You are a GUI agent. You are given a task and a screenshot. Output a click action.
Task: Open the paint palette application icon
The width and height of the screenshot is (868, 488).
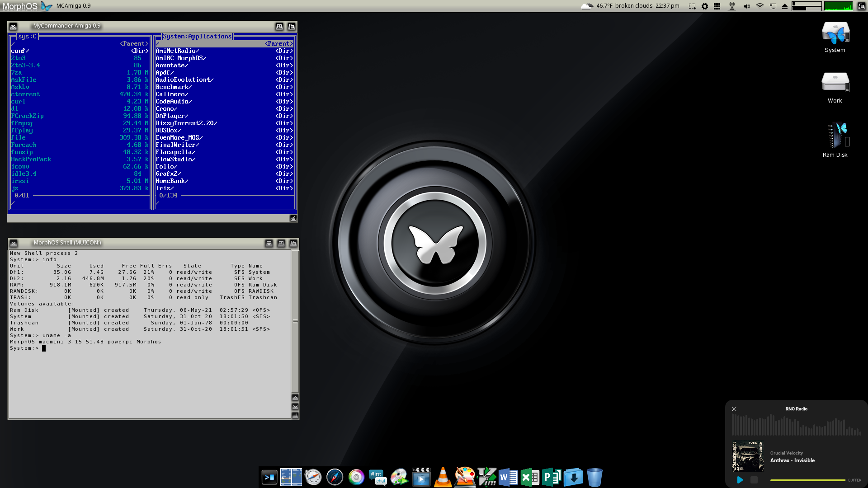pos(465,477)
